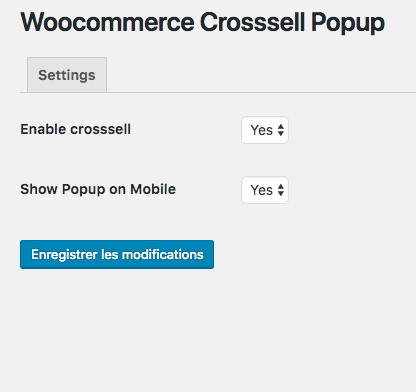
Task: Toggle crosssell enable setting selector
Action: tap(265, 130)
